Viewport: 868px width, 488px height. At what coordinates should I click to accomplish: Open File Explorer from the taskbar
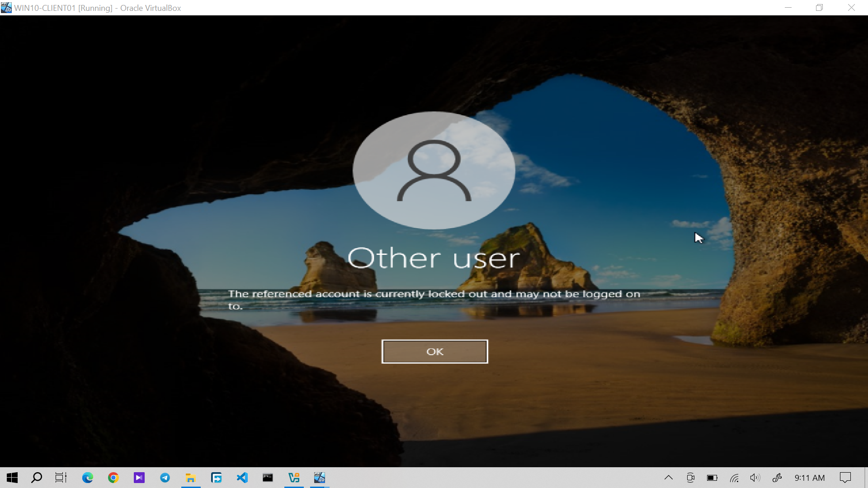pos(191,478)
